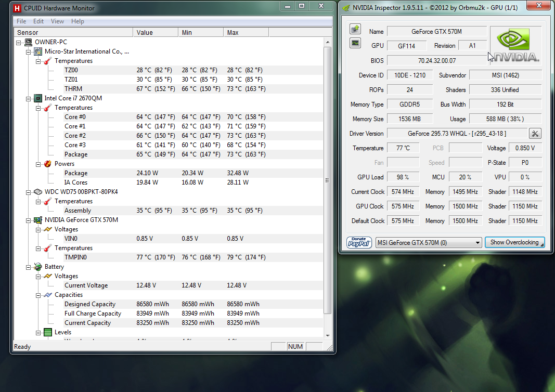This screenshot has height=392, width=555.
Task: Click the thermometer icon under Micro-Star International
Action: point(48,61)
